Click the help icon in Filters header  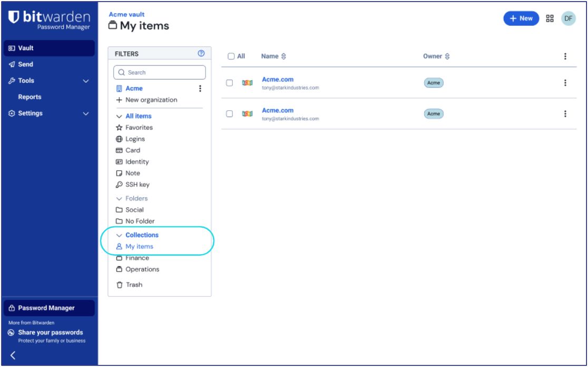(x=201, y=53)
